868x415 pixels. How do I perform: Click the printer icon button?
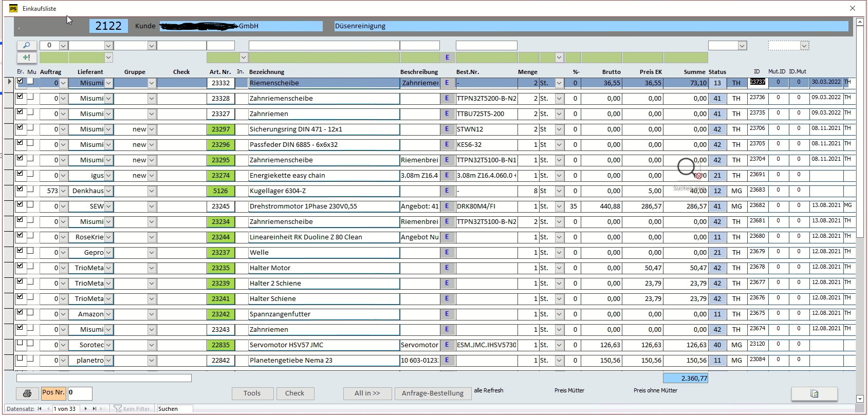tap(27, 393)
